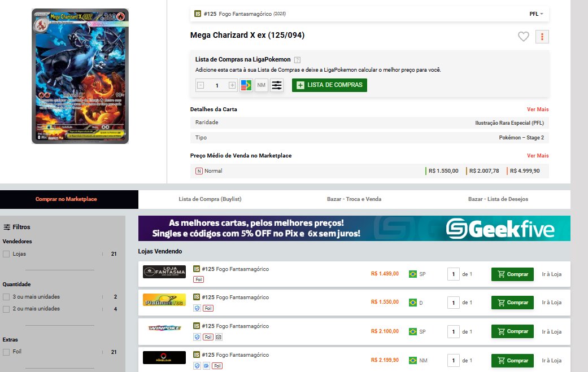Click the camera photo icon in Winpoke row
This screenshot has height=372, width=588.
(219, 337)
